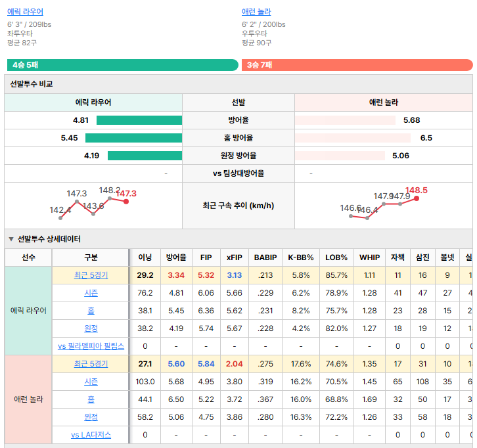The width and height of the screenshot is (477, 448).
Task: Click the 방어율 column header
Action: pos(176,258)
